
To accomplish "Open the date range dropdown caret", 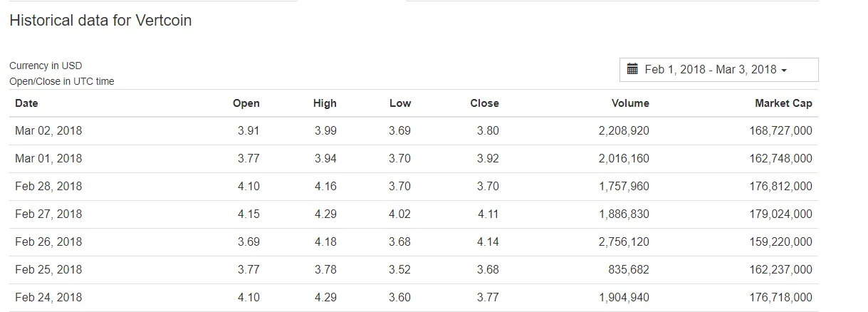I will click(784, 71).
